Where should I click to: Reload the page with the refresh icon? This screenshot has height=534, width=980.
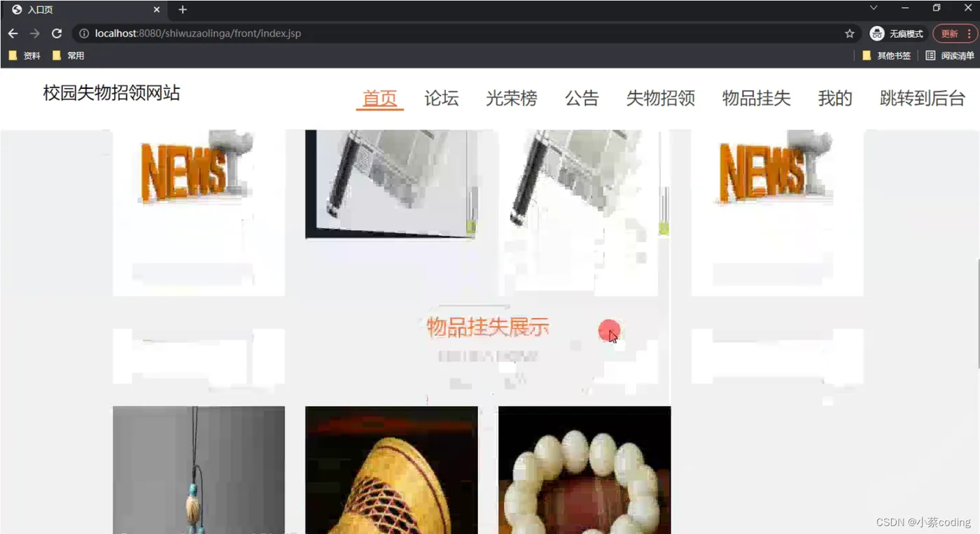[x=57, y=34]
